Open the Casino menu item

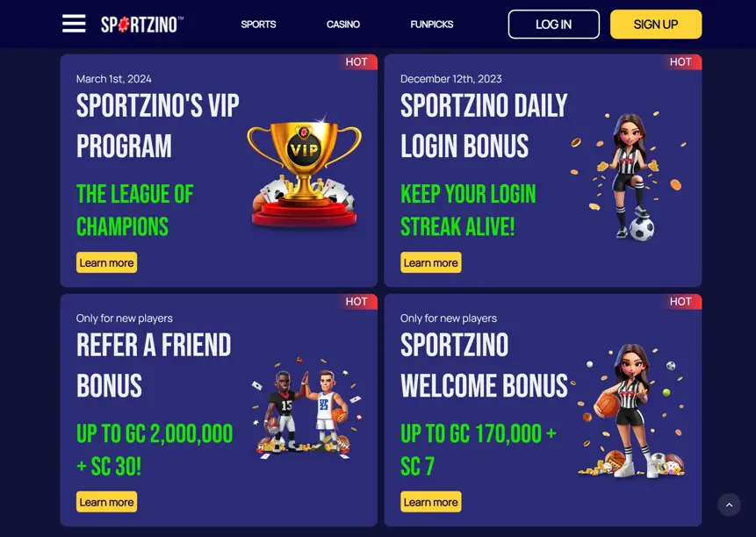(x=343, y=24)
